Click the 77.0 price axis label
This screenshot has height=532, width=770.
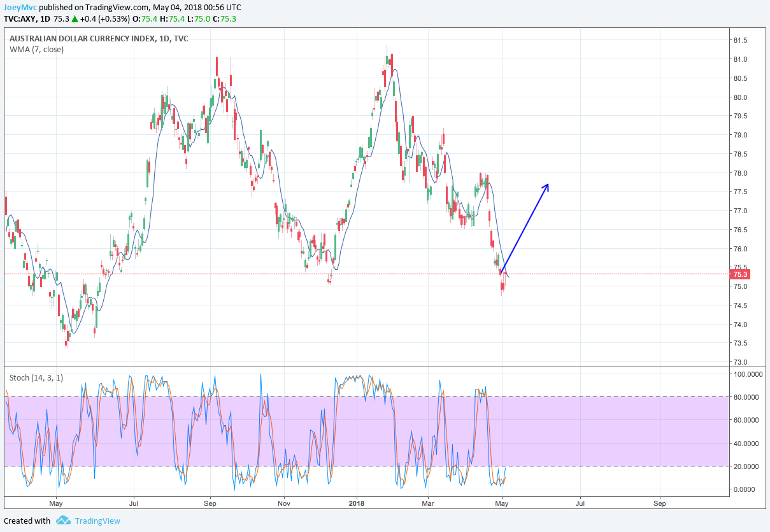740,211
